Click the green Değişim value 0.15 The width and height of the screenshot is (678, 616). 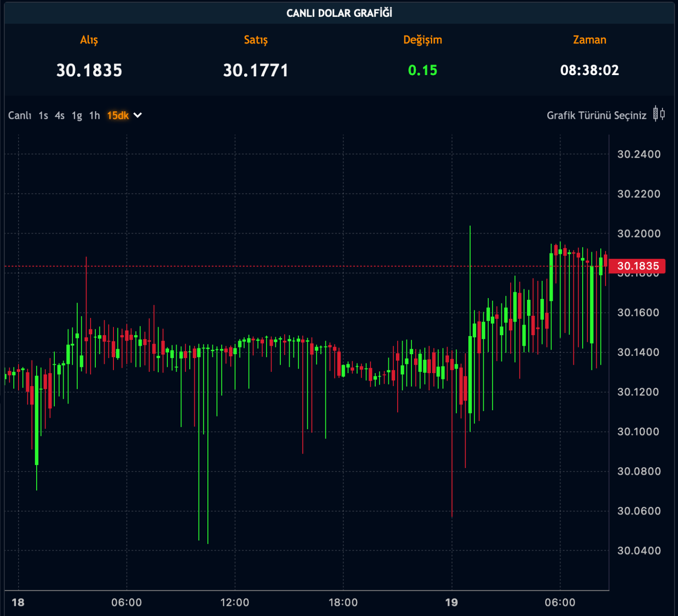(422, 70)
